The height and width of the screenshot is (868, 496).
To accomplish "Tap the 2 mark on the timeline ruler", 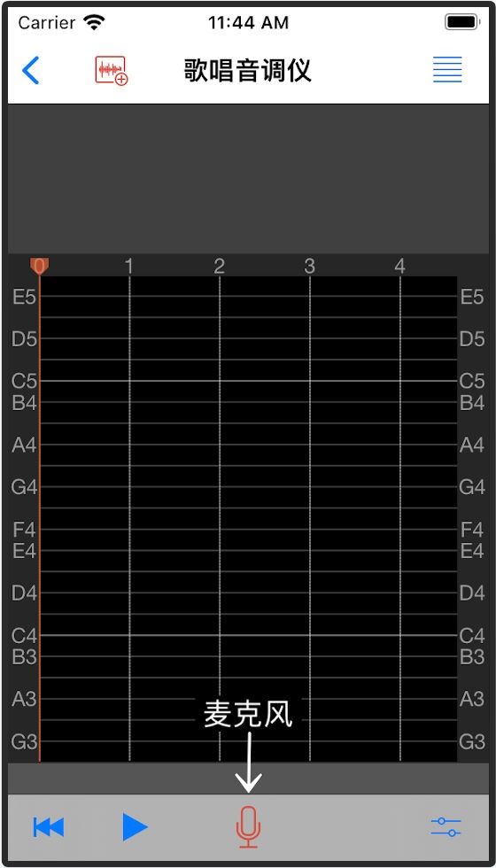I will pyautogui.click(x=220, y=267).
